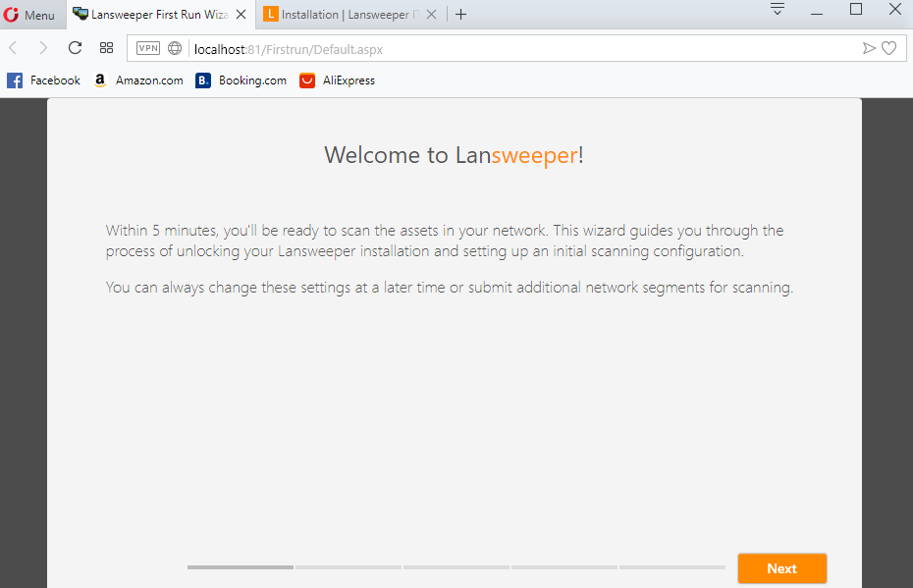Go back to previous page
Viewport: 913px width, 588px height.
click(14, 48)
